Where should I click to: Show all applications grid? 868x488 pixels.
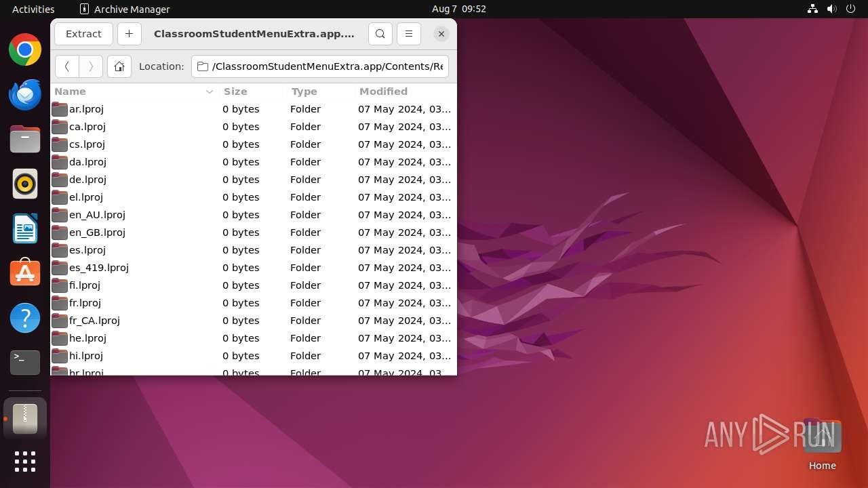(x=25, y=462)
